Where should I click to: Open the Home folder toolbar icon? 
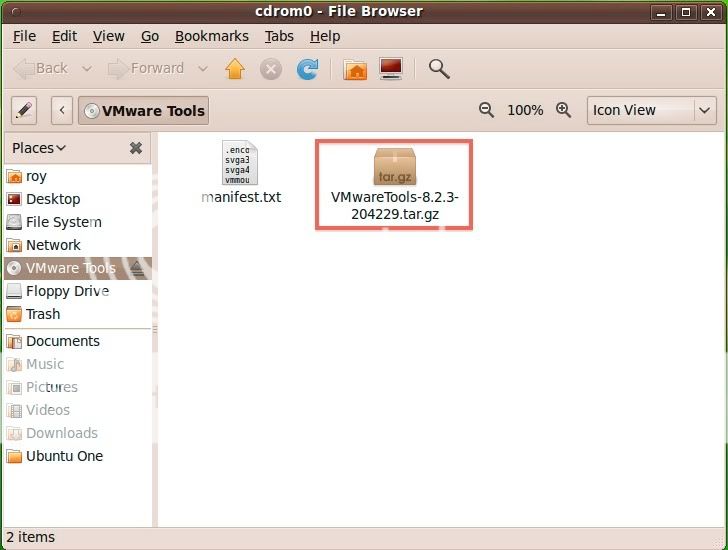[x=355, y=70]
